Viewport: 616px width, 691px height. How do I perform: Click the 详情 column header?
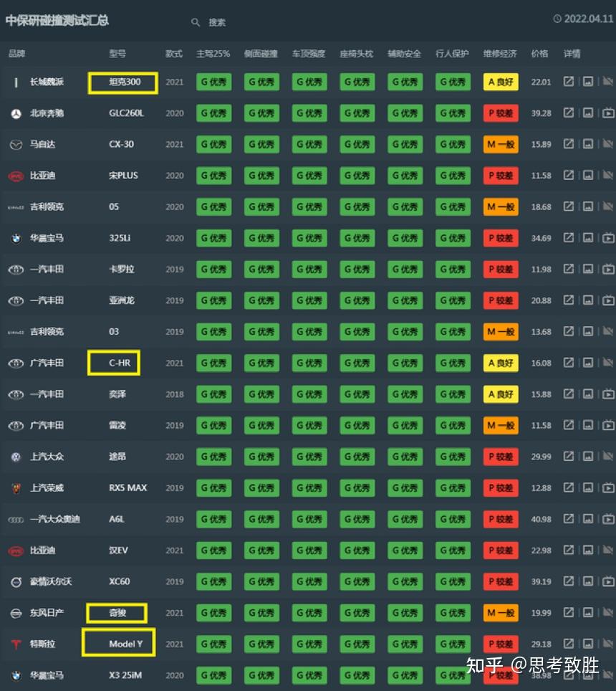pyautogui.click(x=572, y=54)
